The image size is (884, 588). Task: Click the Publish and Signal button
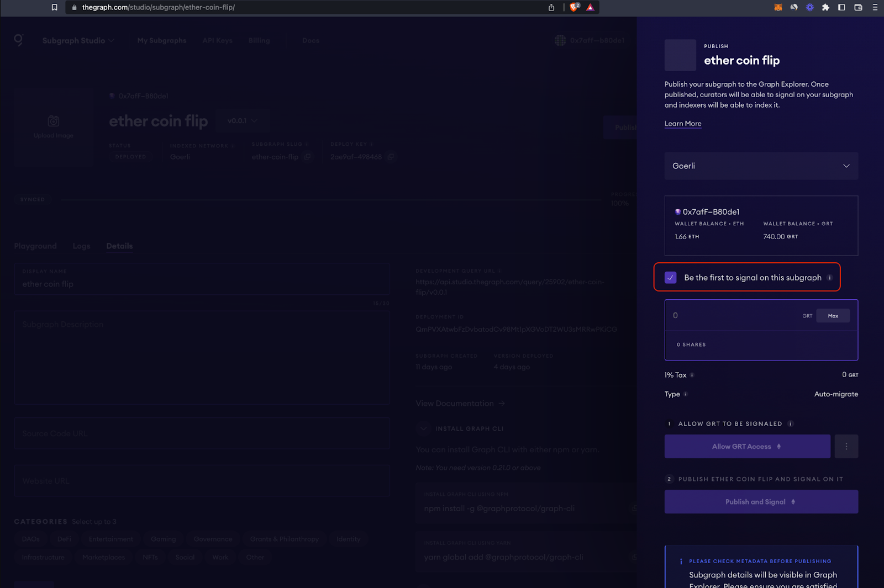point(761,501)
